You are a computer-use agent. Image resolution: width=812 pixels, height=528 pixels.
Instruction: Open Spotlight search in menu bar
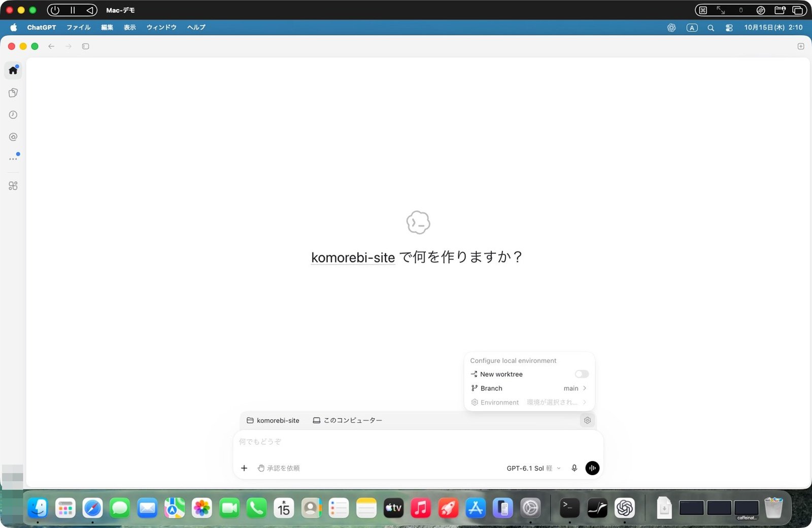(711, 27)
